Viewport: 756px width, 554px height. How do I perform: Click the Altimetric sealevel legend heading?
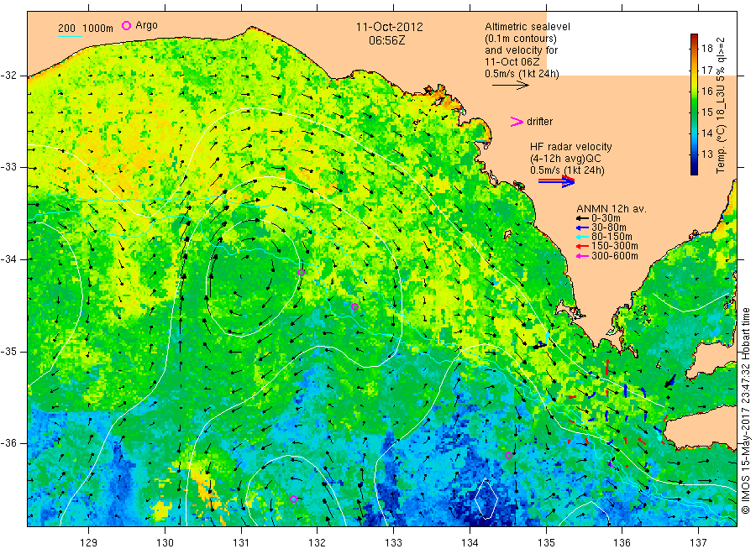(528, 27)
